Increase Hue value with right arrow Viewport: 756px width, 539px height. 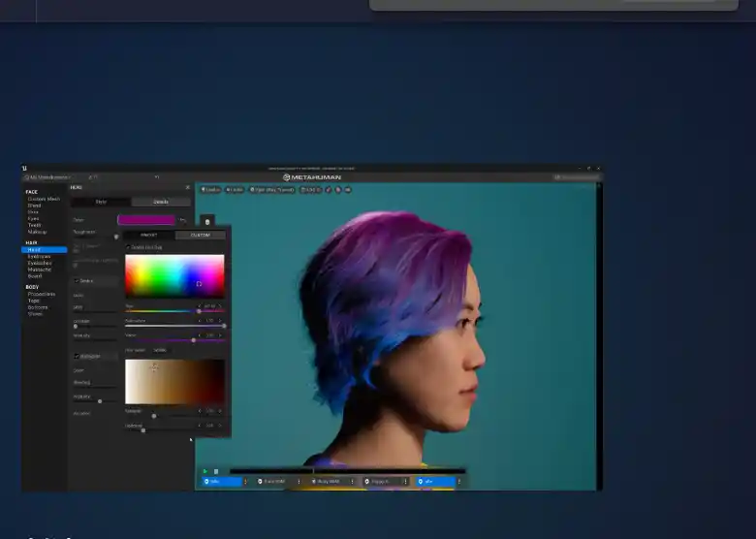tap(220, 306)
